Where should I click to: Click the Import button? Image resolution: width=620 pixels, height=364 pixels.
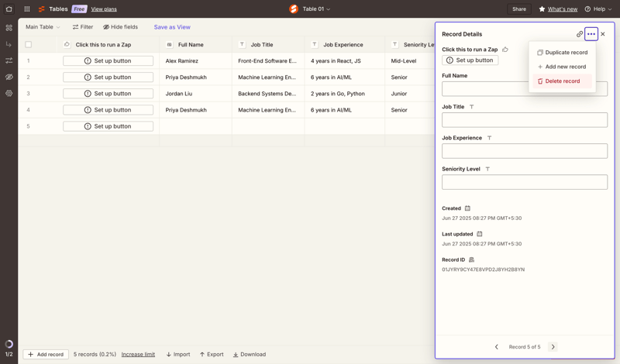coord(178,354)
